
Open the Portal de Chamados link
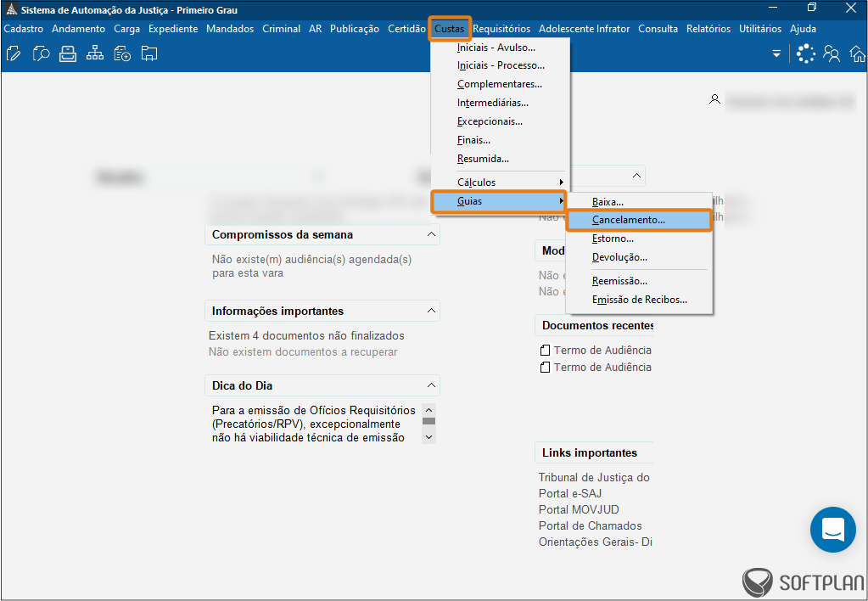(590, 525)
